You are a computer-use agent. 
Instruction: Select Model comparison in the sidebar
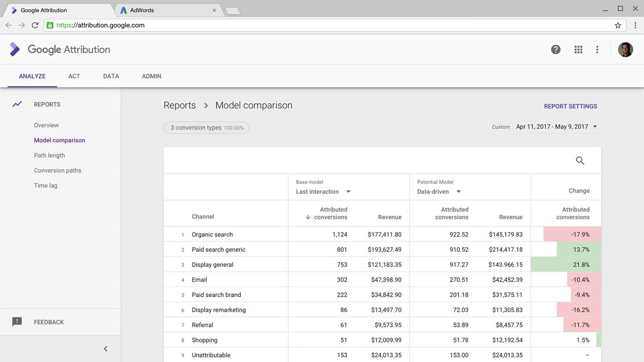pos(60,140)
